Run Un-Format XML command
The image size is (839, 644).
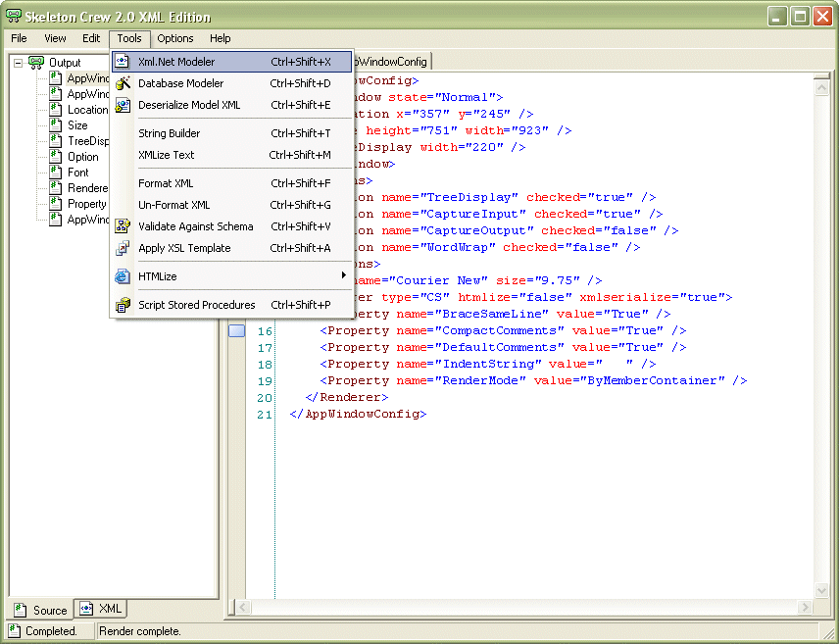tap(173, 205)
